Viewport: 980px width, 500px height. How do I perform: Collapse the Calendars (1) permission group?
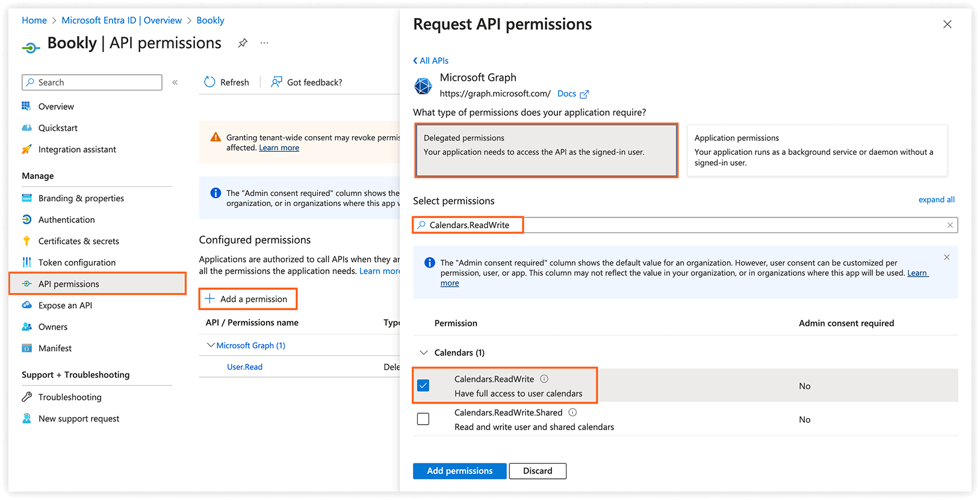click(424, 352)
